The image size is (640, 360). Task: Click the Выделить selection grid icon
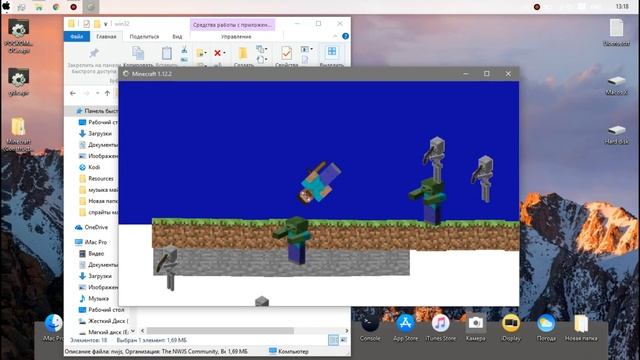332,52
